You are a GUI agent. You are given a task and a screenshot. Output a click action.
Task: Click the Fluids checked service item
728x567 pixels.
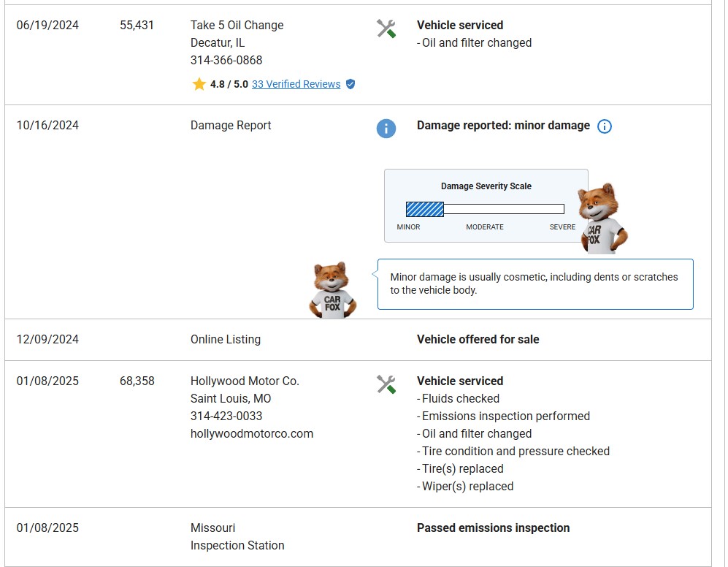point(459,399)
